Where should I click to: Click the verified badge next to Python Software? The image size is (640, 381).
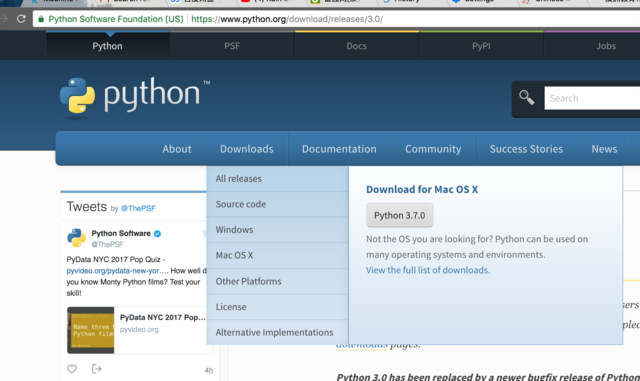pos(157,234)
